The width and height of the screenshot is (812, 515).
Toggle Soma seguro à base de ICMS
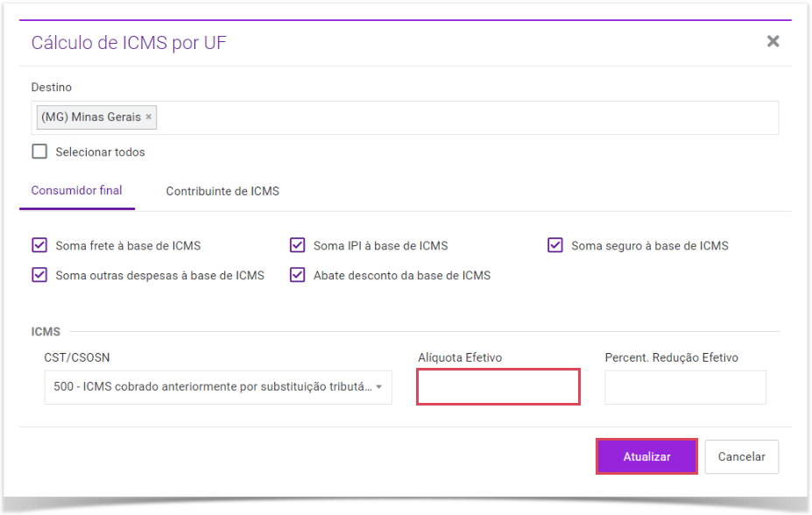click(555, 245)
